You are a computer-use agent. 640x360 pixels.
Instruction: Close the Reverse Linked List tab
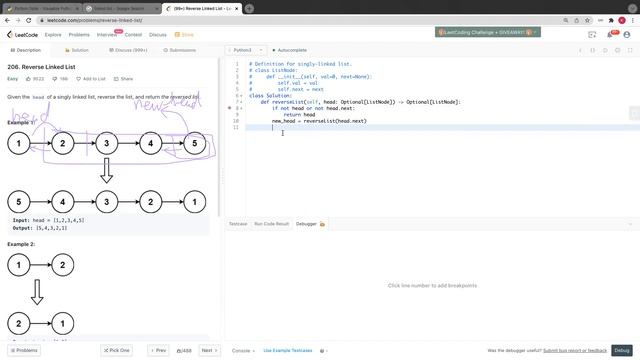236,9
